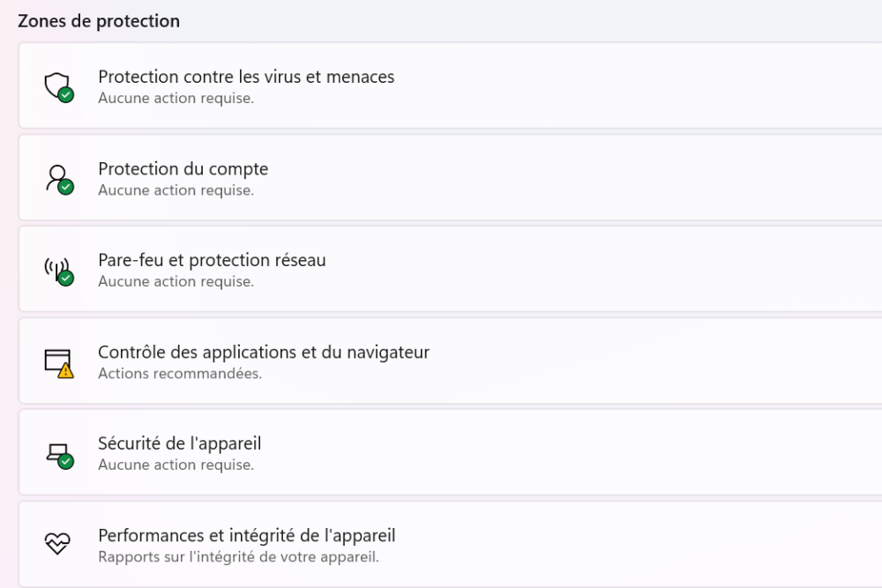
Task: Open Sécurité de l'appareil
Action: [179, 443]
